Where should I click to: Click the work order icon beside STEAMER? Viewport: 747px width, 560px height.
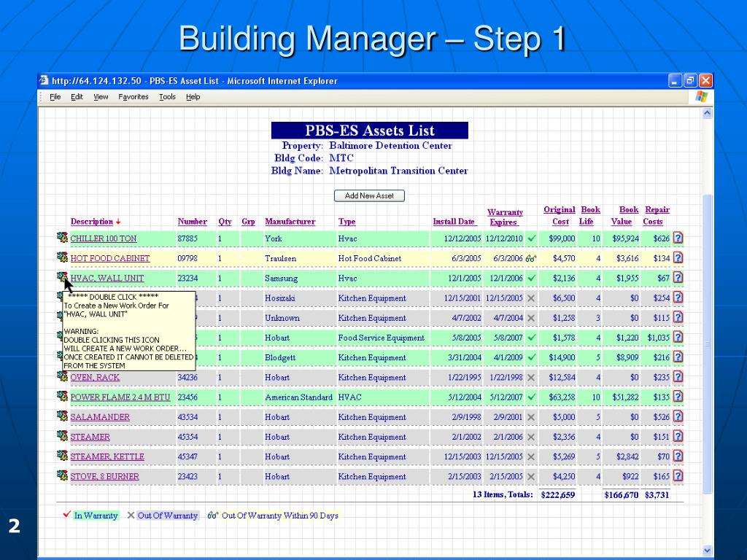pyautogui.click(x=62, y=436)
